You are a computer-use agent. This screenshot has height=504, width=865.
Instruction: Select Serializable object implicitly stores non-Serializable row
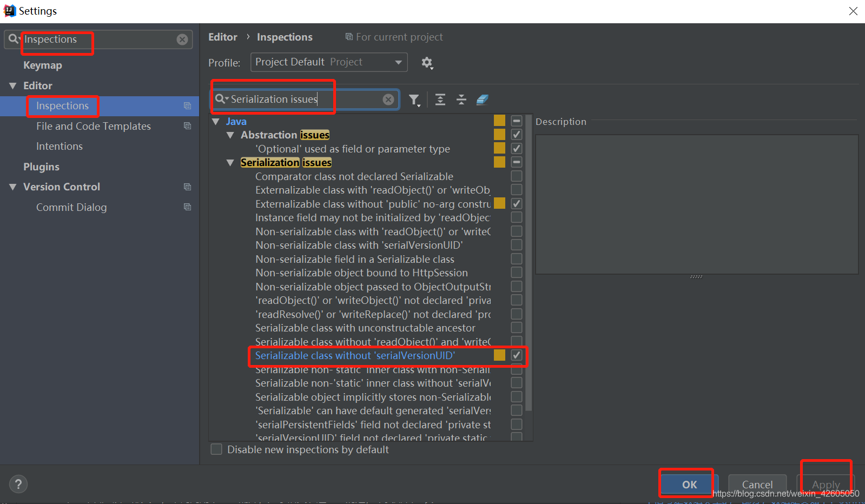[373, 397]
